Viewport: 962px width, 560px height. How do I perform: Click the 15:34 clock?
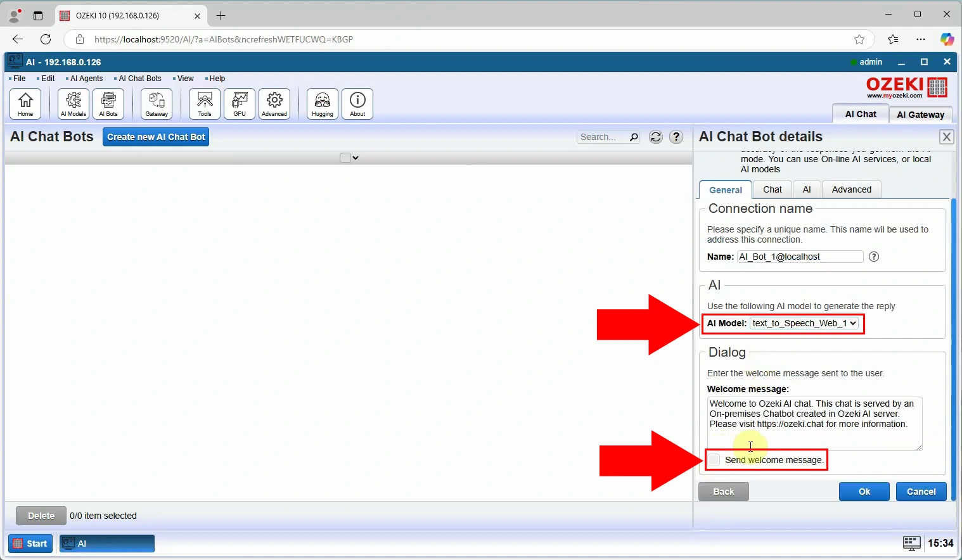pos(940,543)
